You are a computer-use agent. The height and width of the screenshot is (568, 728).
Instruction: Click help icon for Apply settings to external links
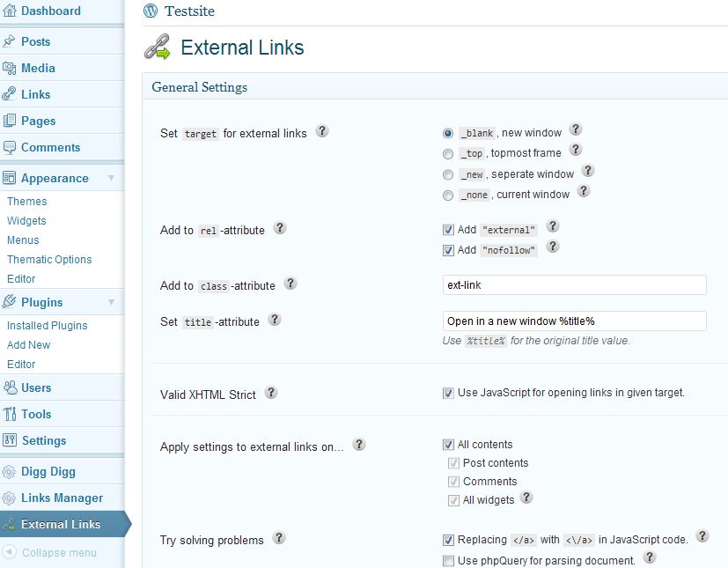tap(359, 445)
